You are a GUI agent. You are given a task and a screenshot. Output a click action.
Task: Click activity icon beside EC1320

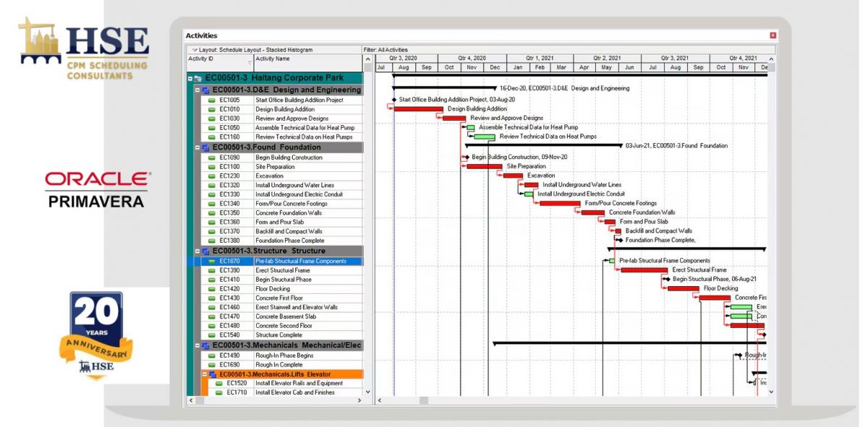pos(212,185)
